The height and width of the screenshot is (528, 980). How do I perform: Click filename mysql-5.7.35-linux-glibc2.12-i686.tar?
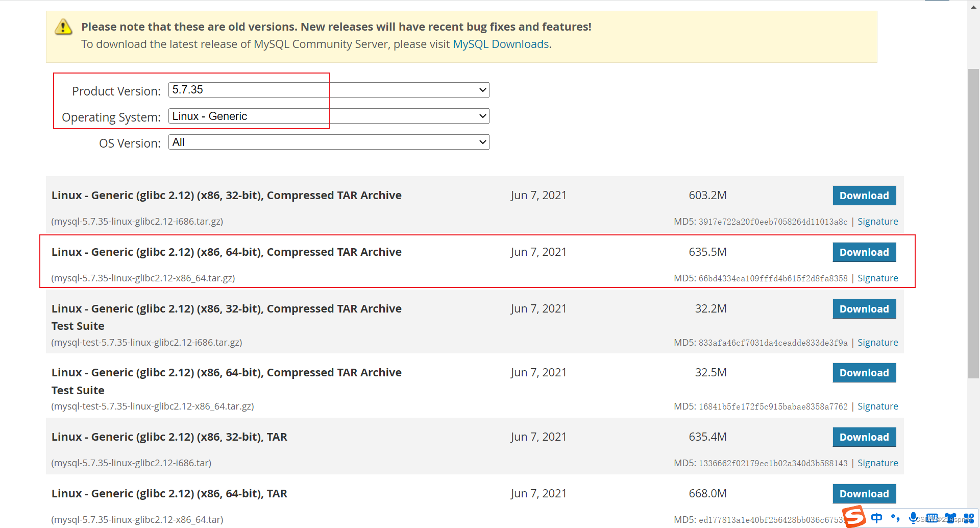pos(131,463)
